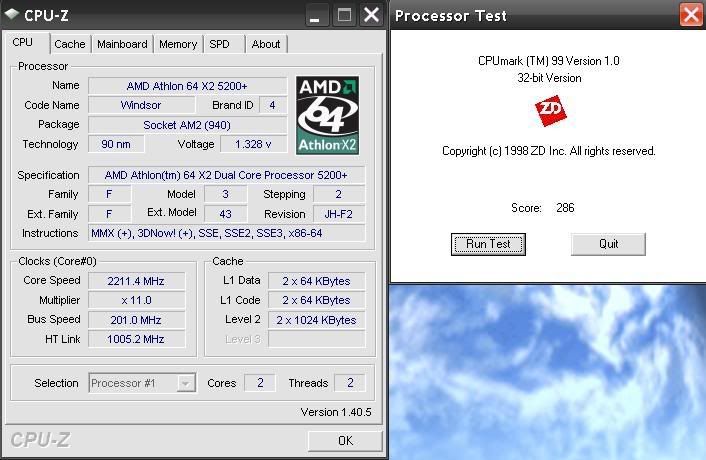This screenshot has width=706, height=460.
Task: Click the ZD Inc. copyright line
Action: (x=548, y=151)
